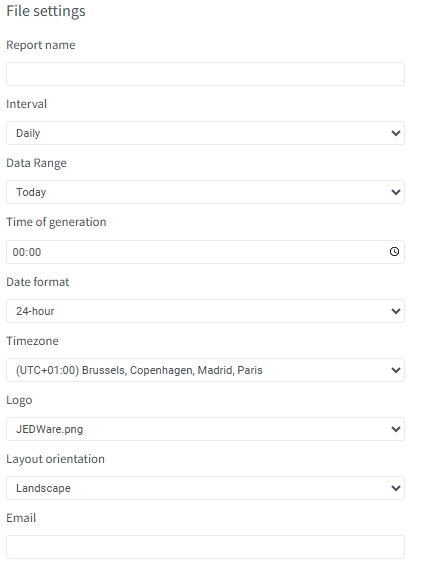
Task: Click the File settings heading
Action: [46, 11]
